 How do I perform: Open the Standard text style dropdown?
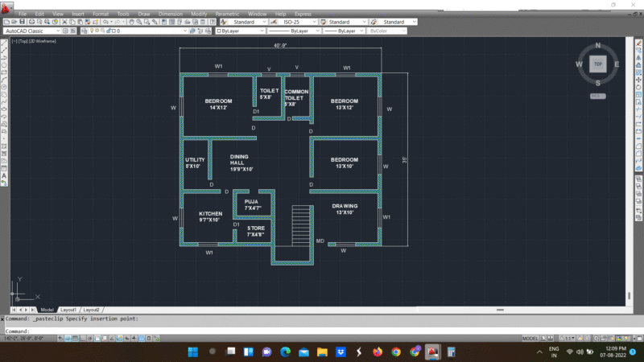click(248, 22)
